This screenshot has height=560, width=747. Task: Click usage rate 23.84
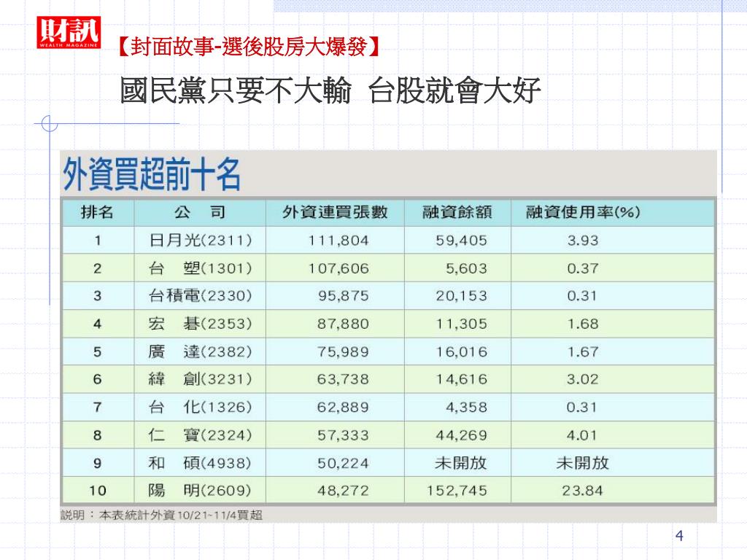point(583,491)
